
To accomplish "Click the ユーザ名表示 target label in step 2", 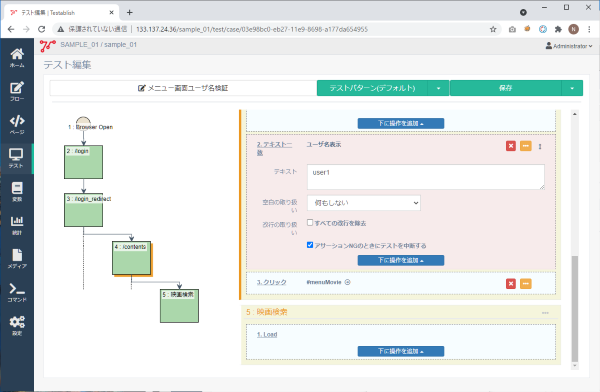I will coord(324,144).
